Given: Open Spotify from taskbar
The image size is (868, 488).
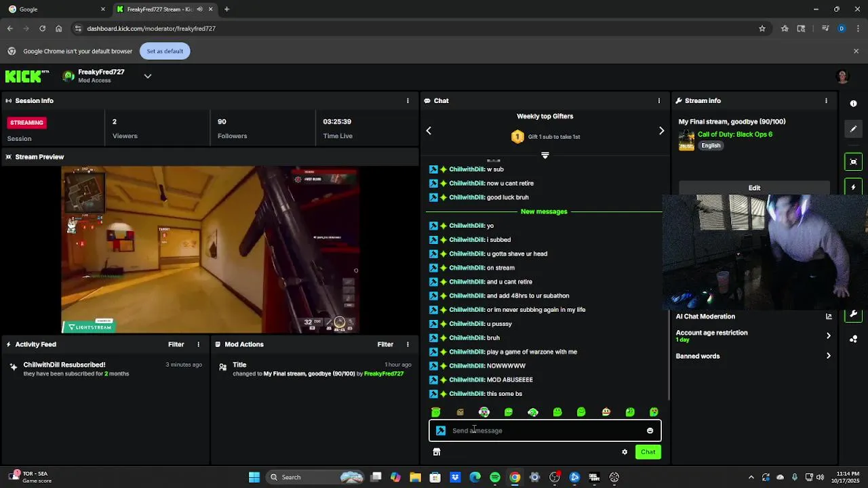Looking at the screenshot, I should [495, 477].
